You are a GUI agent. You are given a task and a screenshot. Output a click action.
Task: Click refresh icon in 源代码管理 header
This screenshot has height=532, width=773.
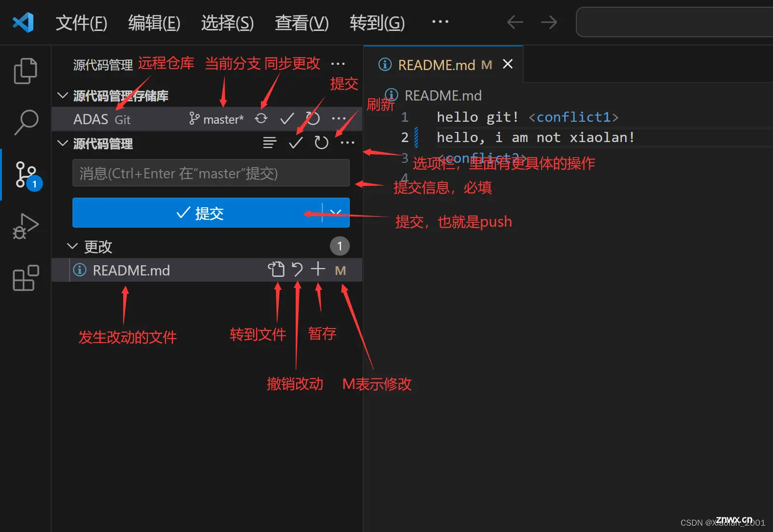pyautogui.click(x=321, y=143)
